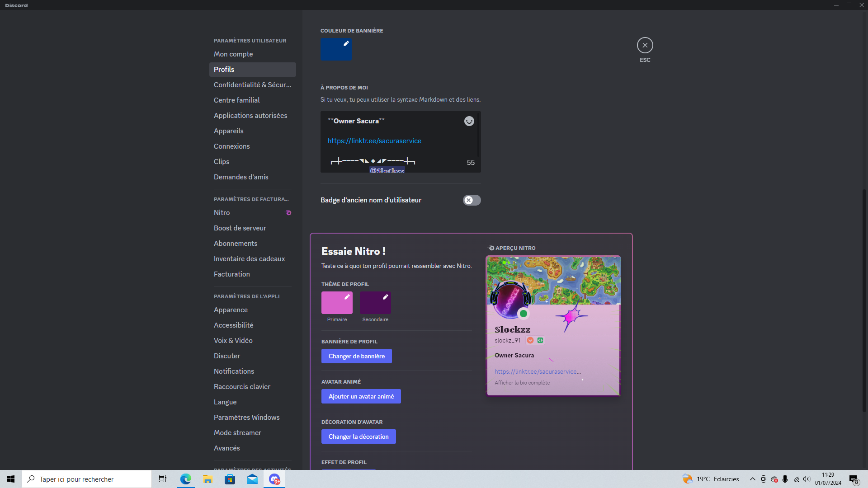The height and width of the screenshot is (488, 868).
Task: Open the emoji picker in About Me box
Action: (x=469, y=121)
